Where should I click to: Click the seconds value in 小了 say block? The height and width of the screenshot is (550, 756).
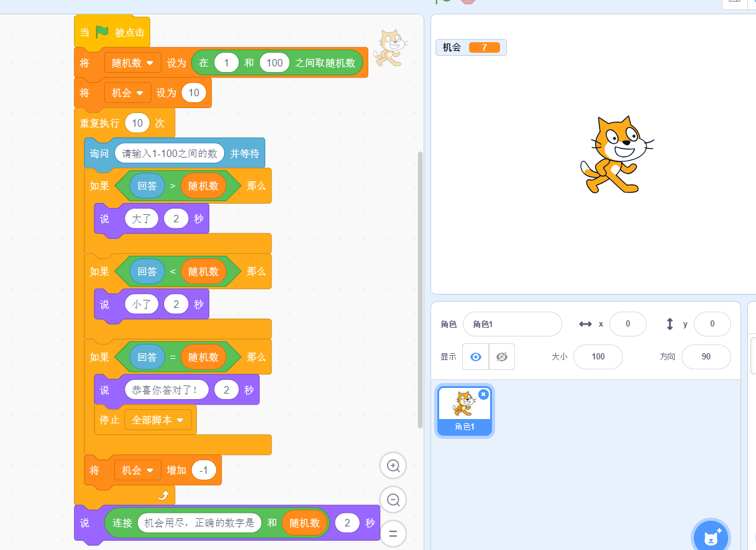pos(176,304)
